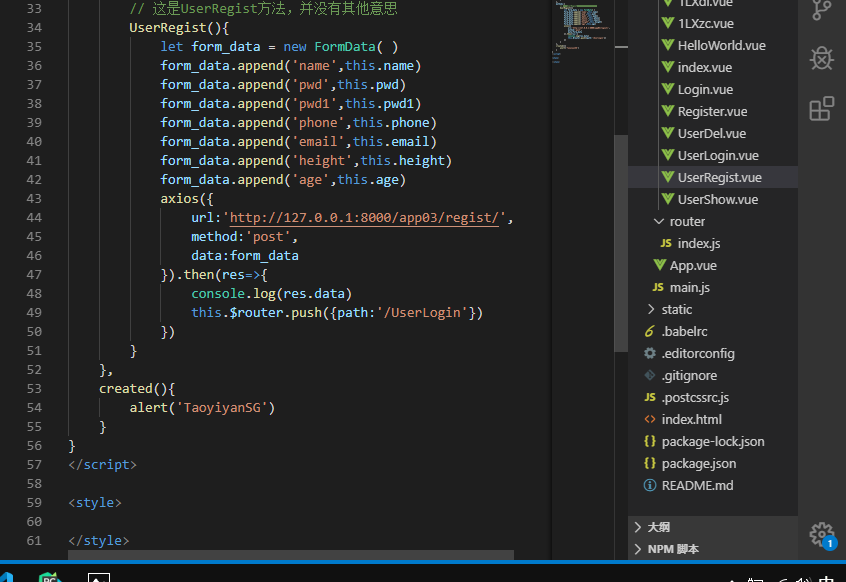Open the Extensions view icon

click(x=821, y=108)
